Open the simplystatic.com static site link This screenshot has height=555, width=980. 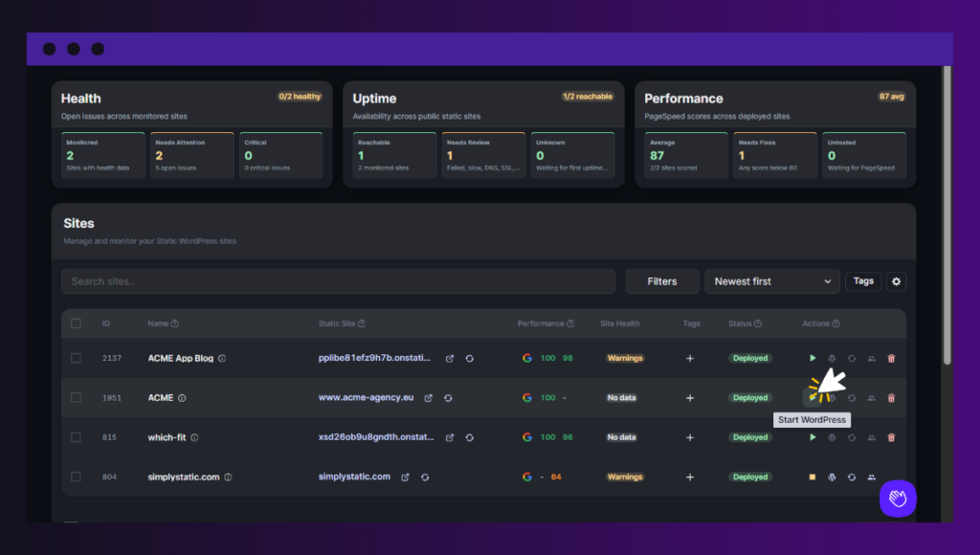pyautogui.click(x=354, y=477)
